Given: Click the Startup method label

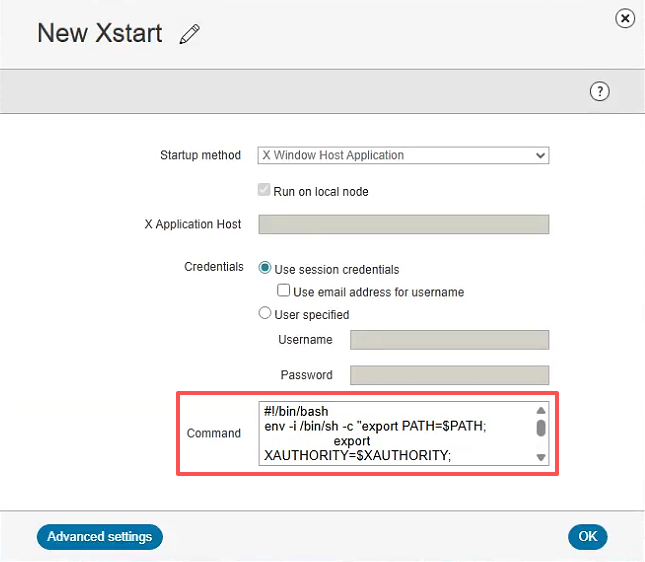Looking at the screenshot, I should 200,155.
